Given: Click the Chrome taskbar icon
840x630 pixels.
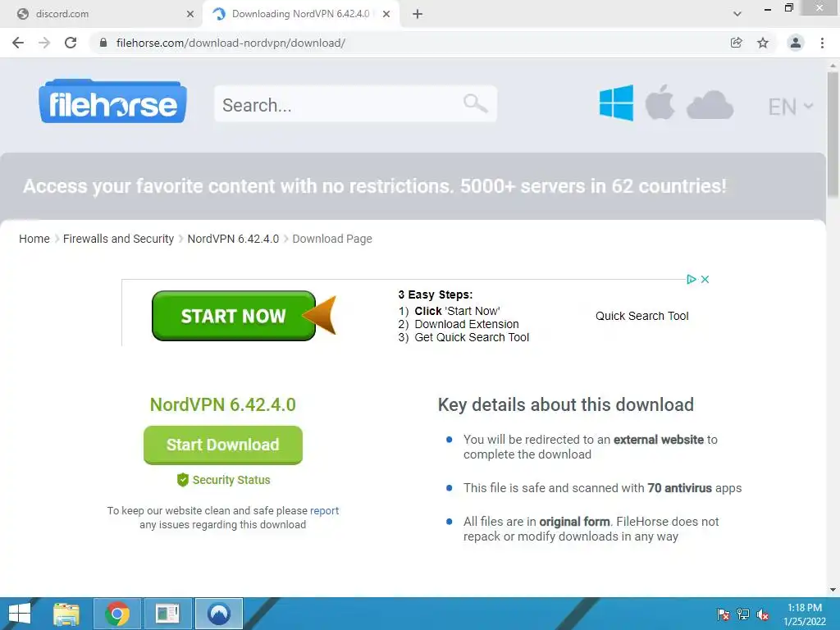Looking at the screenshot, I should [x=117, y=614].
